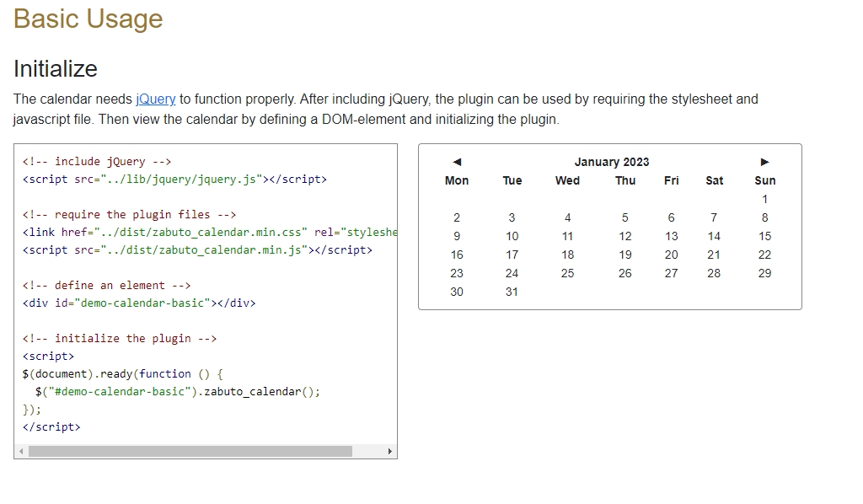
Task: Select day 19 under the Thu column
Action: click(x=625, y=255)
